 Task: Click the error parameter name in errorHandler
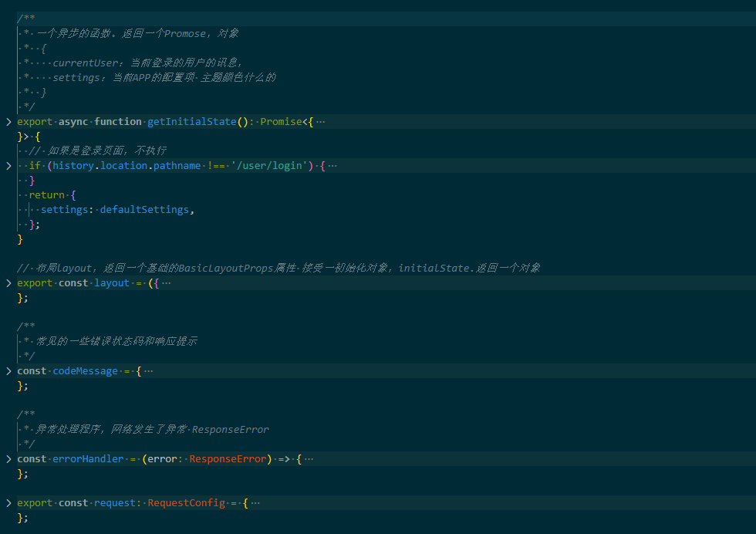tap(162, 458)
